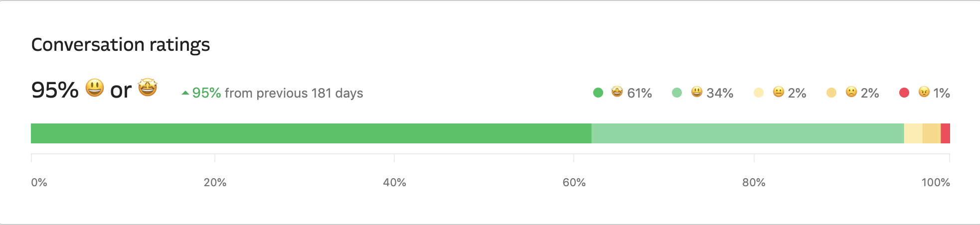Click the 60% axis label

click(x=574, y=182)
